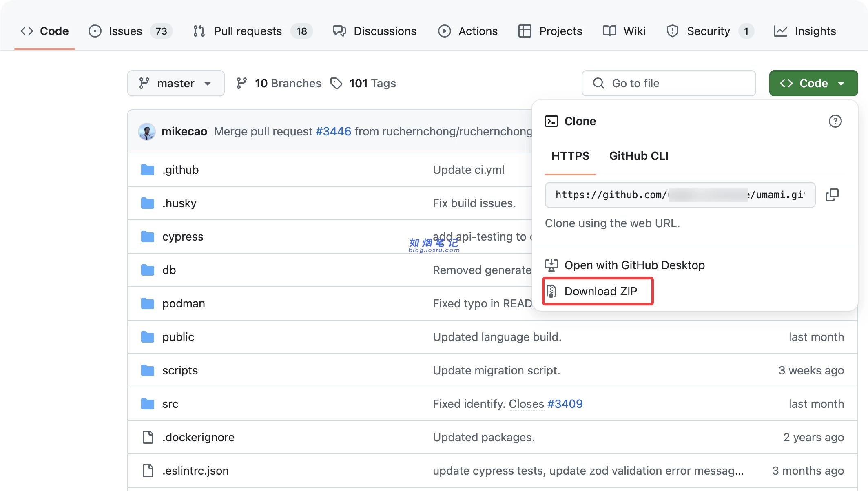The width and height of the screenshot is (868, 491).
Task: Open the db folder
Action: point(169,270)
